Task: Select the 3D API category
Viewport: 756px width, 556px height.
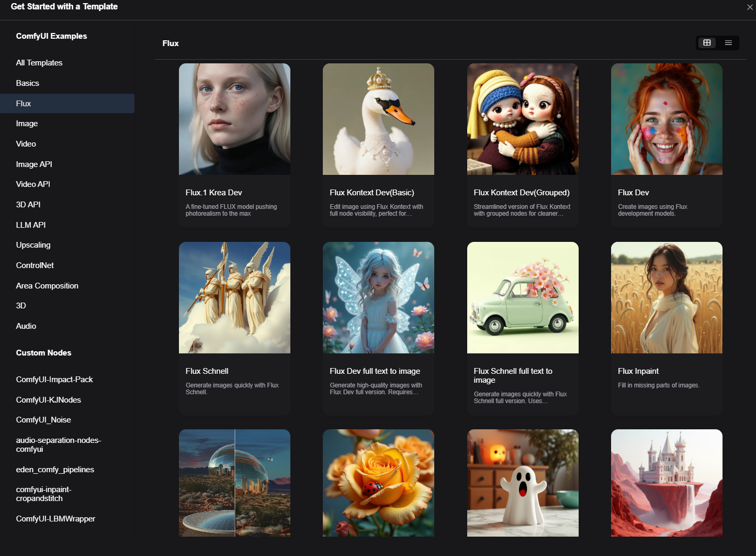Action: pos(67,205)
